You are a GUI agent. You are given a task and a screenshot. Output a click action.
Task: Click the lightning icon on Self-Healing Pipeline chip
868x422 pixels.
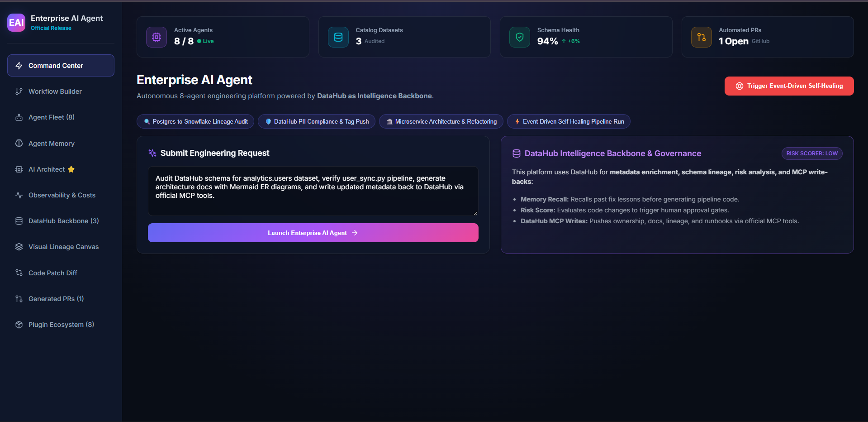click(x=517, y=121)
